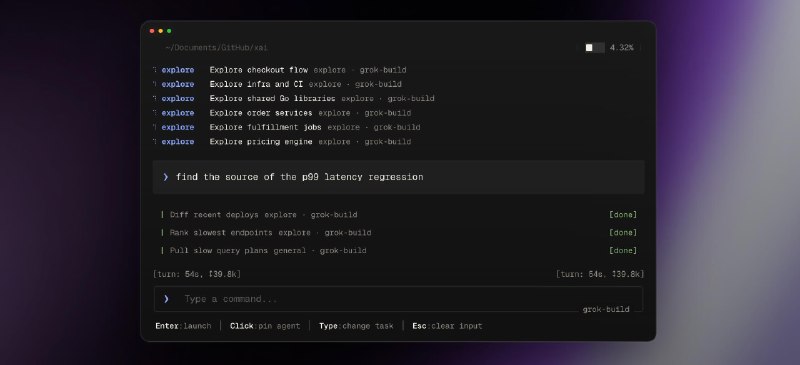Click the 'Type:change task' shortcut hint

click(356, 326)
